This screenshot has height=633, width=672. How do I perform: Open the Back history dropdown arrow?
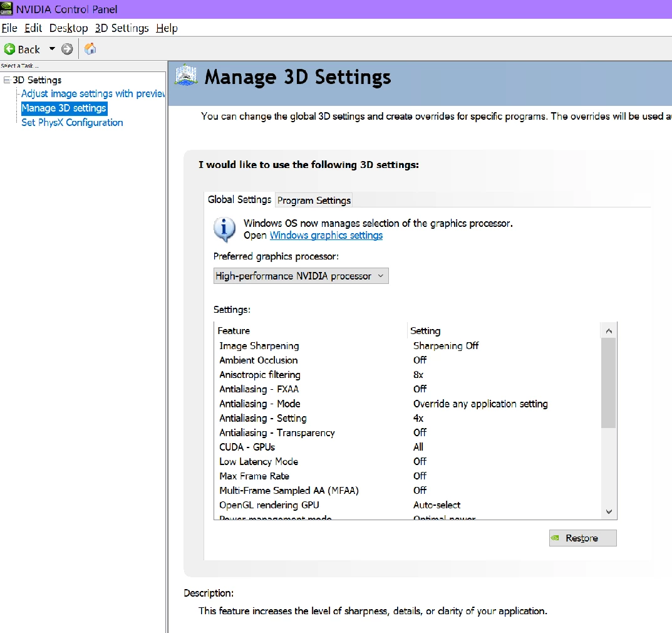pyautogui.click(x=52, y=49)
